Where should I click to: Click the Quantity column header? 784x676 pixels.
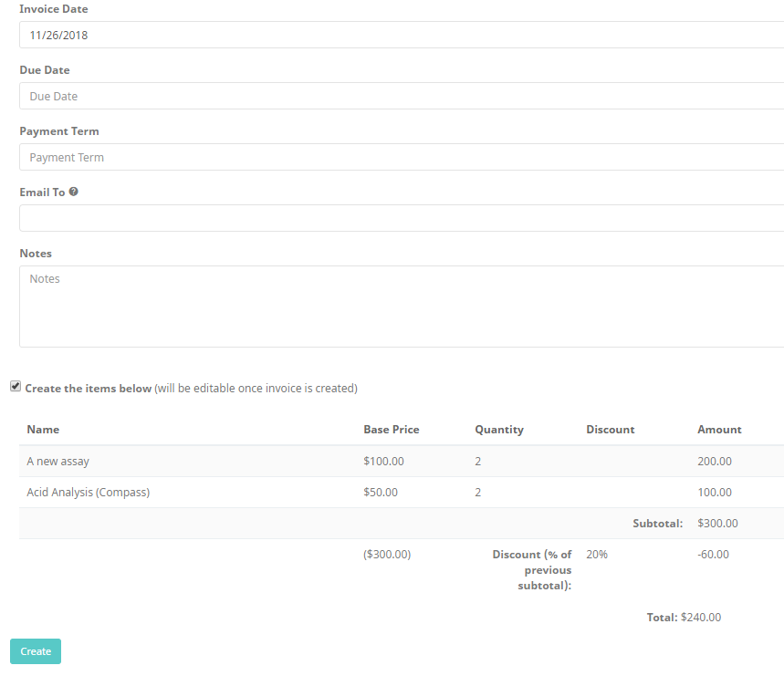[x=499, y=430]
